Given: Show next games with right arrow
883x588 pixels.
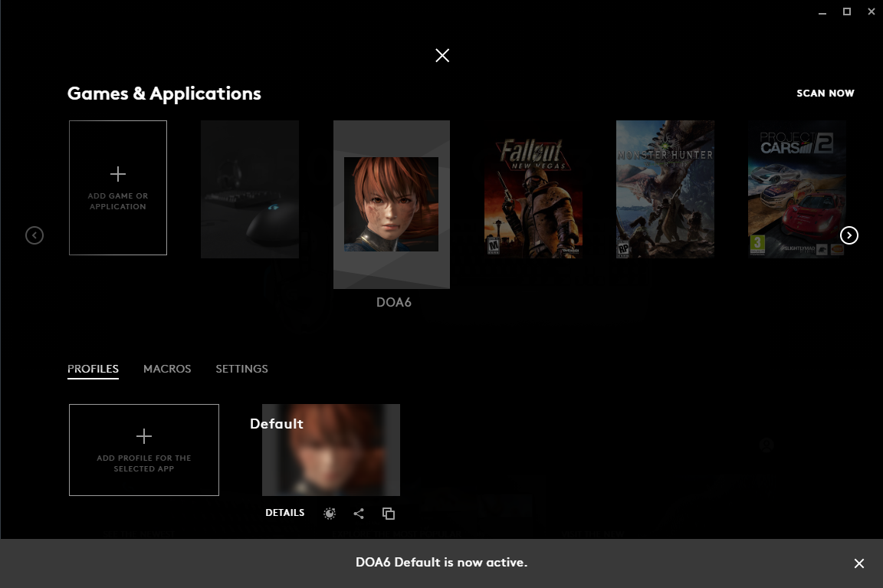Looking at the screenshot, I should [849, 235].
